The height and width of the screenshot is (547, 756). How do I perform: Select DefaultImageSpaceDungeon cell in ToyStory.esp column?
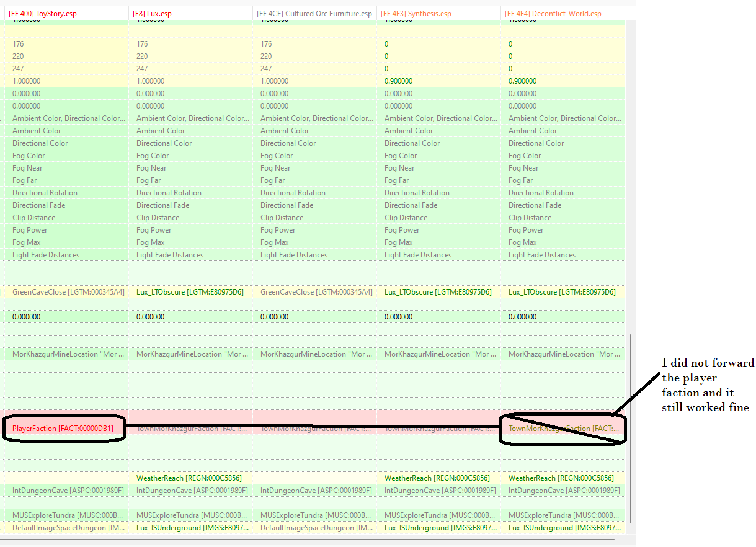pos(66,528)
